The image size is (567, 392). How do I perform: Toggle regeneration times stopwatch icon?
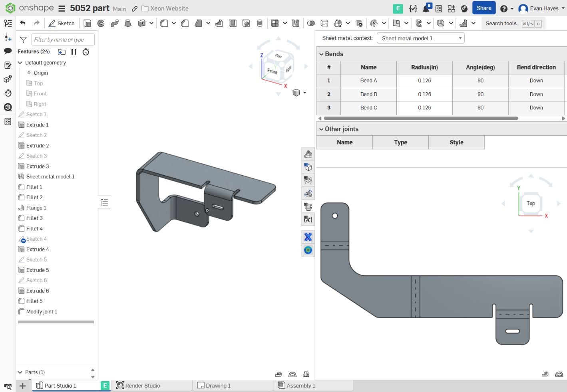pos(86,52)
